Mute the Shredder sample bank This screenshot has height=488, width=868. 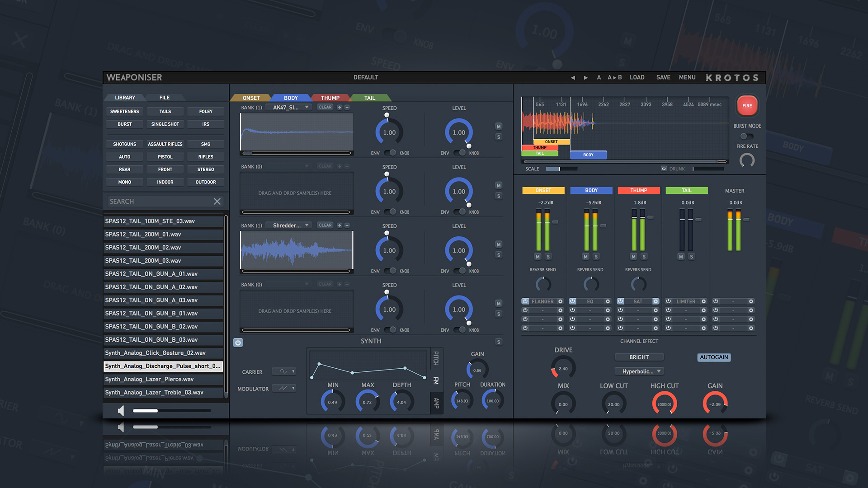[x=499, y=244]
